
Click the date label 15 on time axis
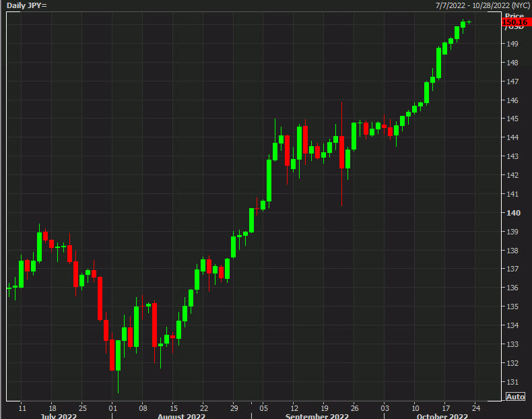coord(173,408)
